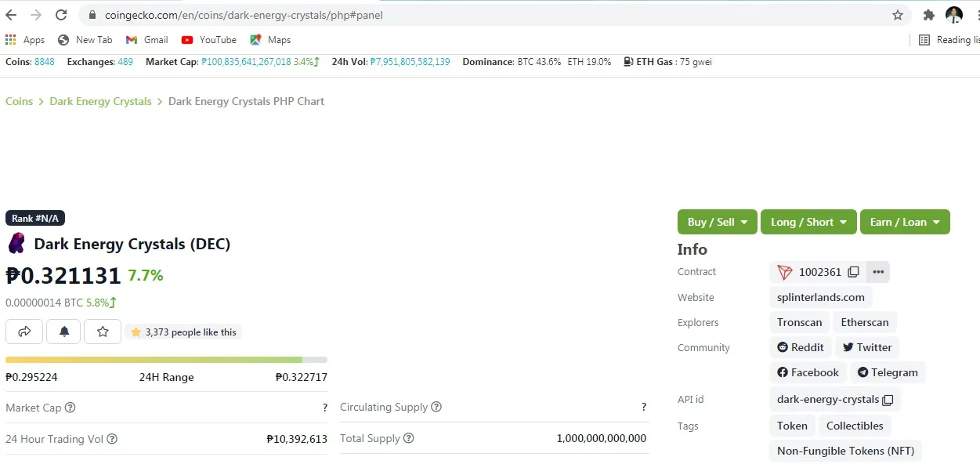The image size is (980, 475).
Task: Open the browser extensions puzzle icon
Action: (929, 15)
